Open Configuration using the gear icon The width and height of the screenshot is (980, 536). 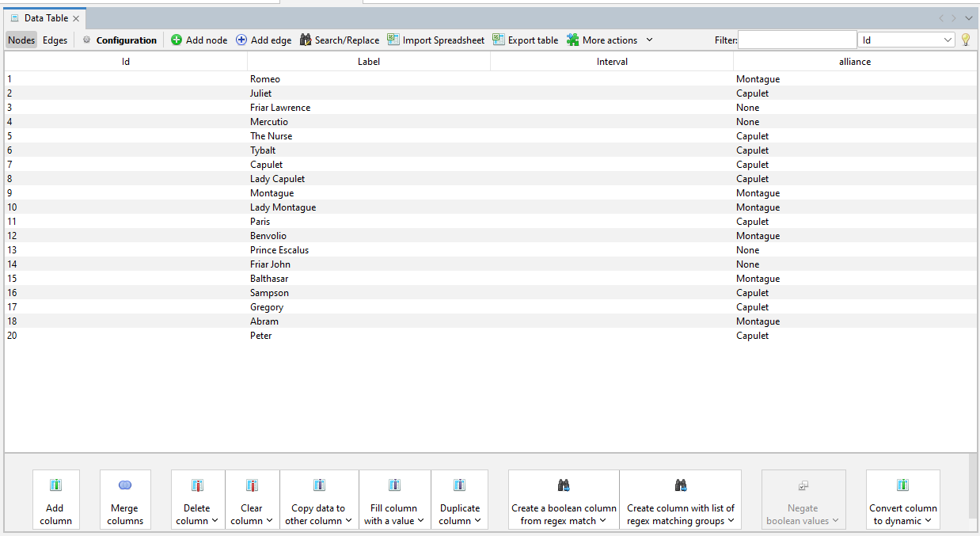point(87,40)
